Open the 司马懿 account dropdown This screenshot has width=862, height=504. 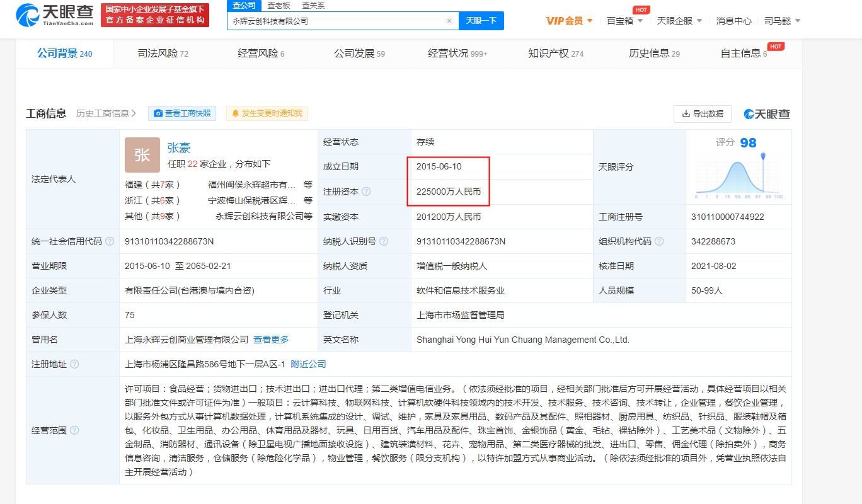pyautogui.click(x=782, y=21)
